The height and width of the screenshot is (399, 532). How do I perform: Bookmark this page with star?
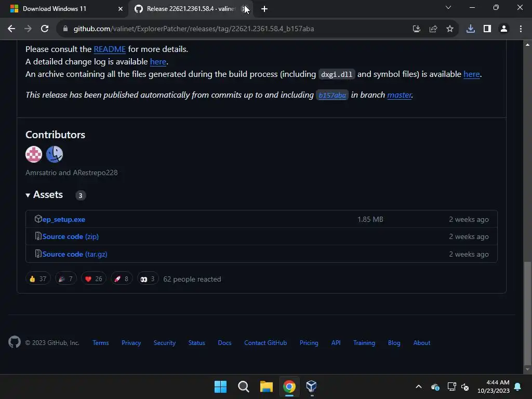449,29
